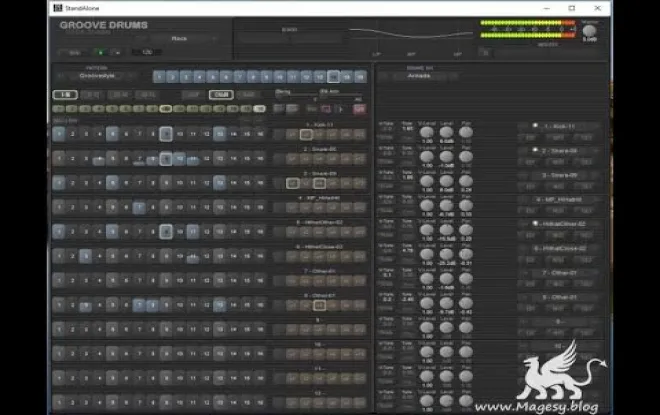This screenshot has width=660, height=415.
Task: Click the white indicator dot on HiHatOther-02 pad
Action: coord(535,223)
